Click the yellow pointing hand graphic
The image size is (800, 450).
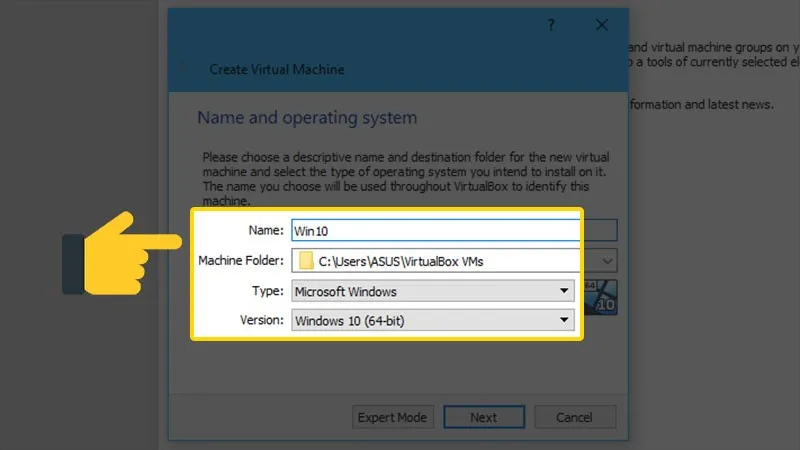tap(118, 251)
